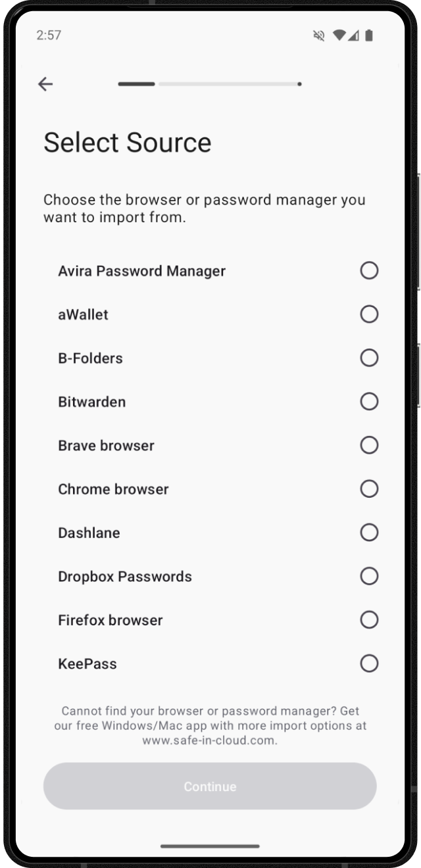
Task: Choose the B-Folders radio option
Action: 369,358
